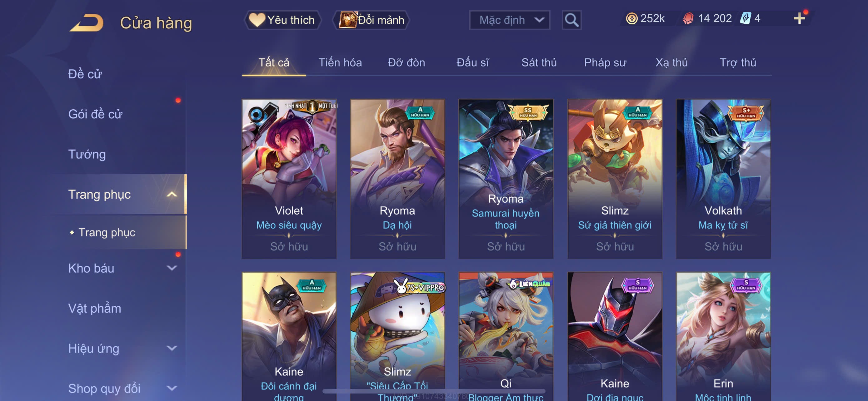Image resolution: width=868 pixels, height=401 pixels.
Task: Open the Mặc định sort dropdown
Action: (510, 20)
